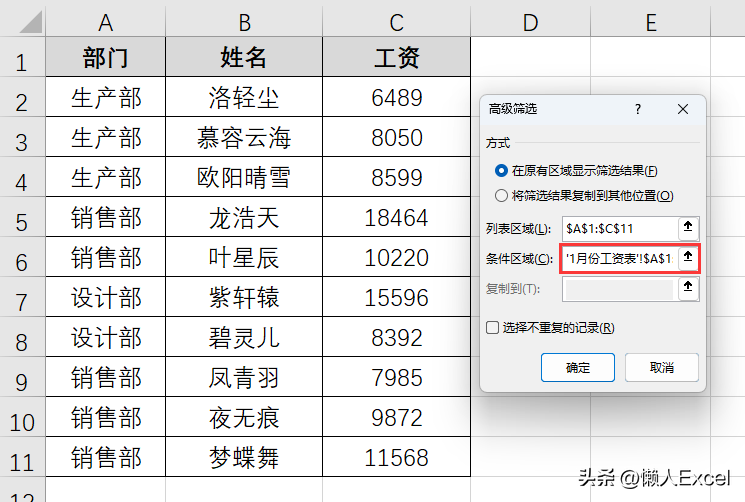Viewport: 745px width, 502px height.
Task: Select salary cell 9872
Action: click(x=396, y=417)
